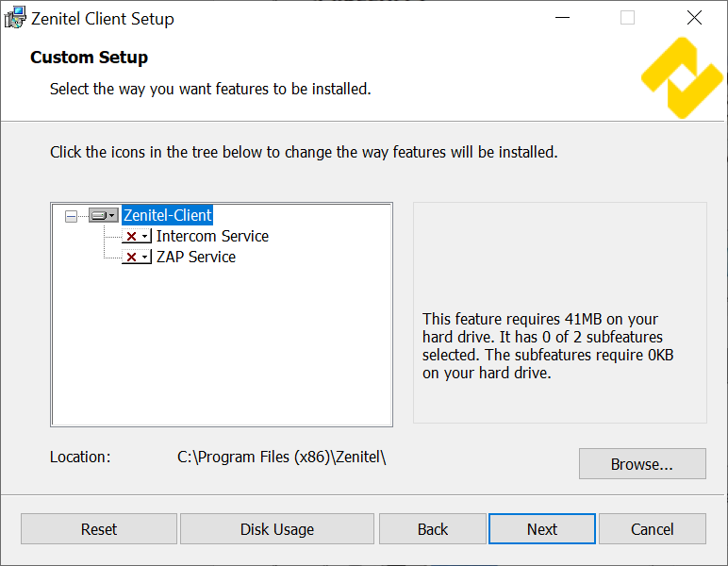Click the installer icon in the title bar
Screen dimensions: 728x566
[15, 18]
